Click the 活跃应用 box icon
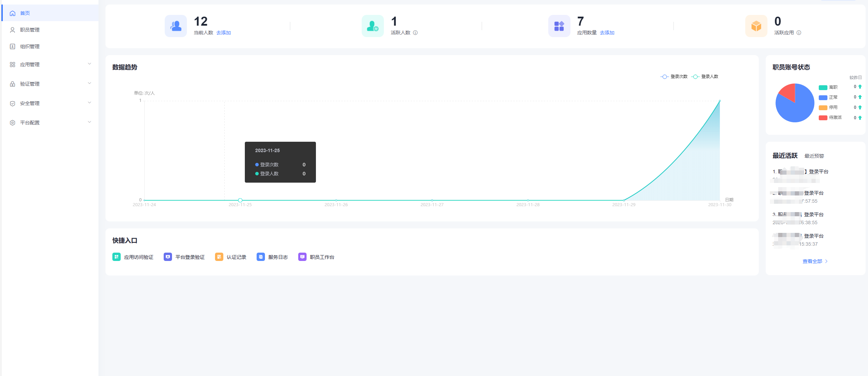Image resolution: width=868 pixels, height=376 pixels. tap(756, 26)
